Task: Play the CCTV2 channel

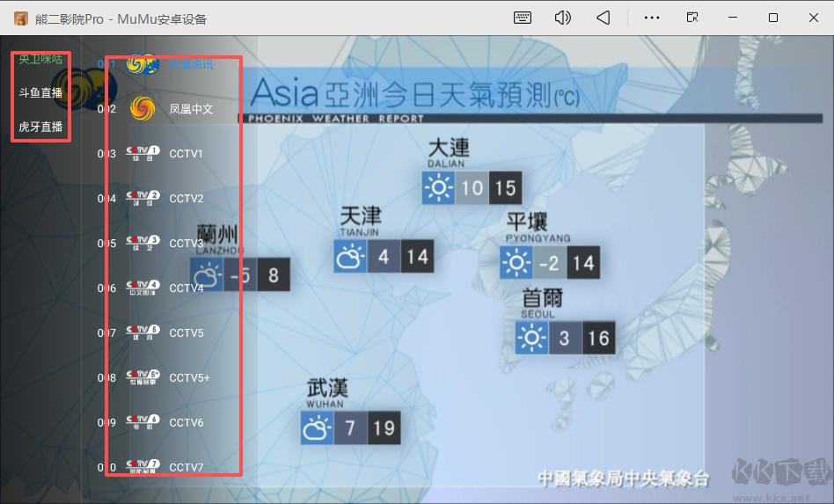Action: pos(186,199)
